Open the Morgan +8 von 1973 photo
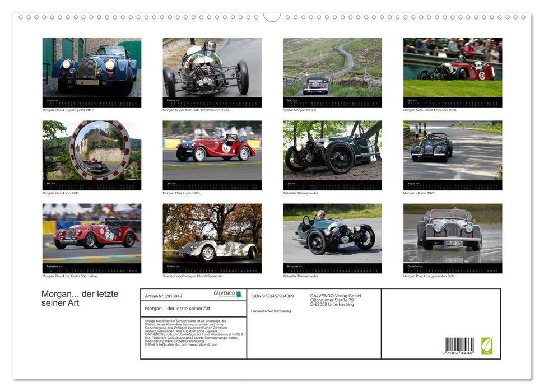This screenshot has width=544, height=392. [452, 151]
